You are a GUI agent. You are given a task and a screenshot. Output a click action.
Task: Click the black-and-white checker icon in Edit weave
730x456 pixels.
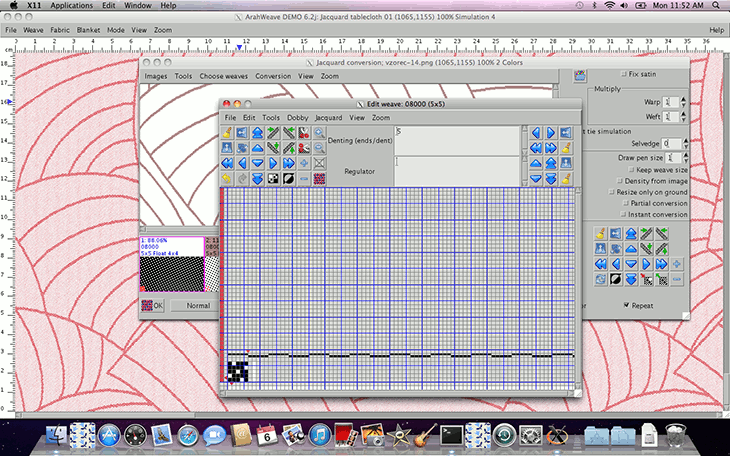[x=273, y=178]
